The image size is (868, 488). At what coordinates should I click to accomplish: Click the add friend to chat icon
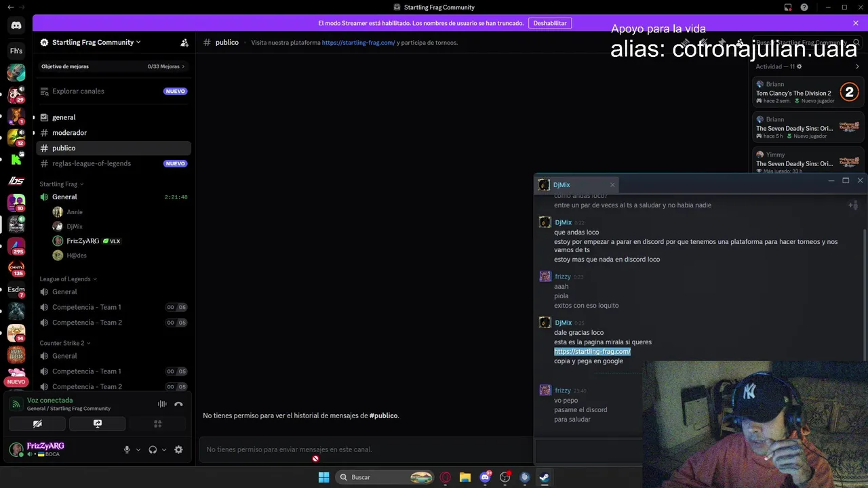point(853,205)
